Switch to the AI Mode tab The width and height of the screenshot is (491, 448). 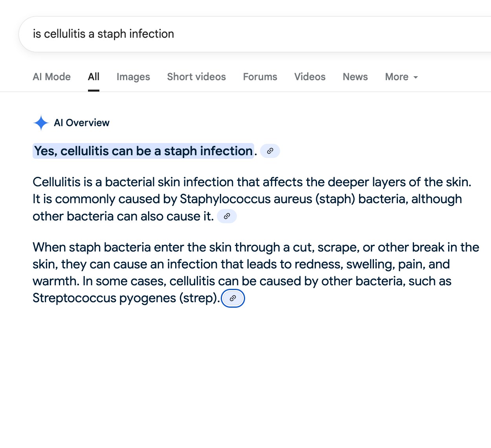(51, 77)
